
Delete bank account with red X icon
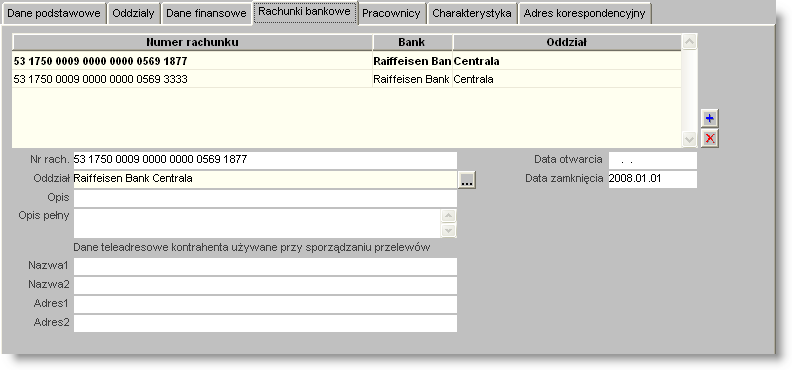710,138
